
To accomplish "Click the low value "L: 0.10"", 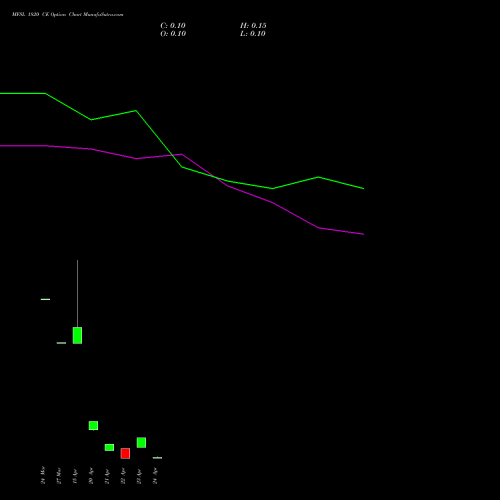I will 253,34.
